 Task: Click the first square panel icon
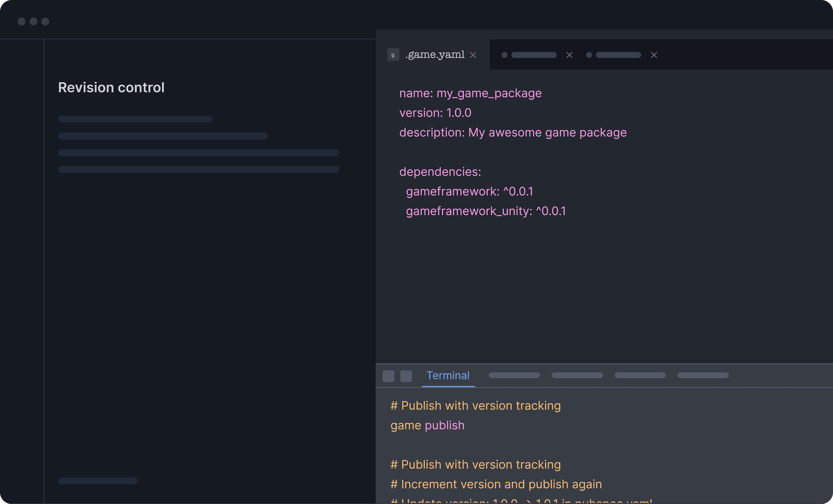coord(388,376)
